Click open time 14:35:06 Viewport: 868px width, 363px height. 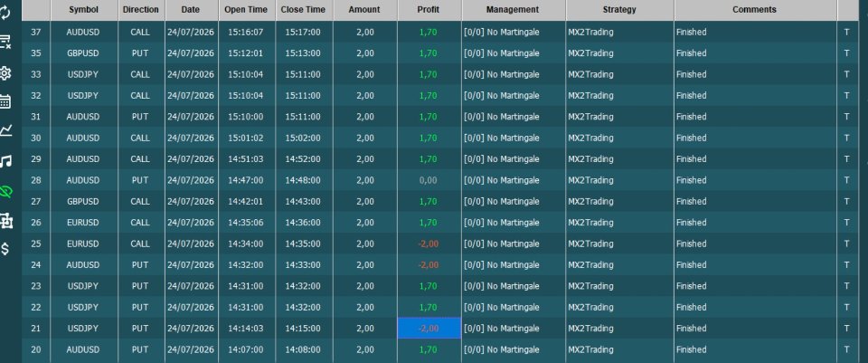coord(246,222)
